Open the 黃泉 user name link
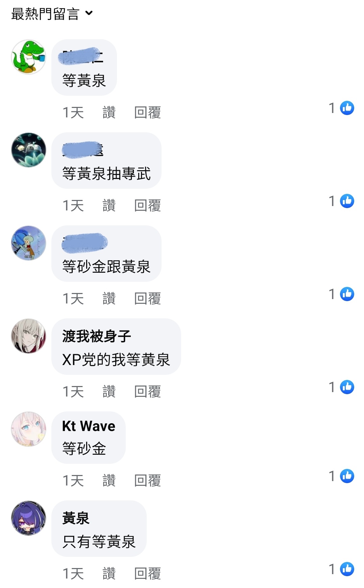Screen dimensions: 364x588 click(x=76, y=518)
